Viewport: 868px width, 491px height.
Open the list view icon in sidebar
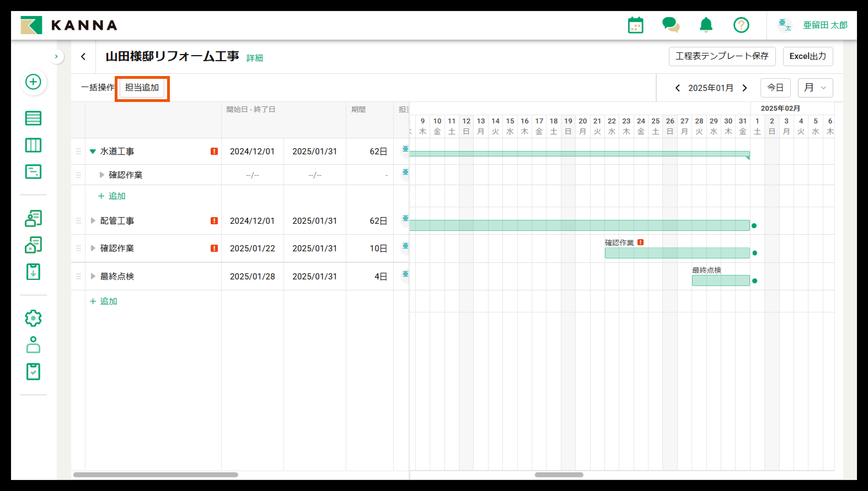[x=33, y=118]
